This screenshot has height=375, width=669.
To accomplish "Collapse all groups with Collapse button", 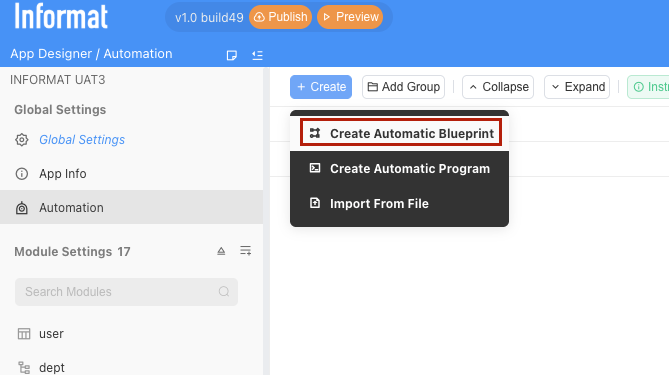I will 498,87.
